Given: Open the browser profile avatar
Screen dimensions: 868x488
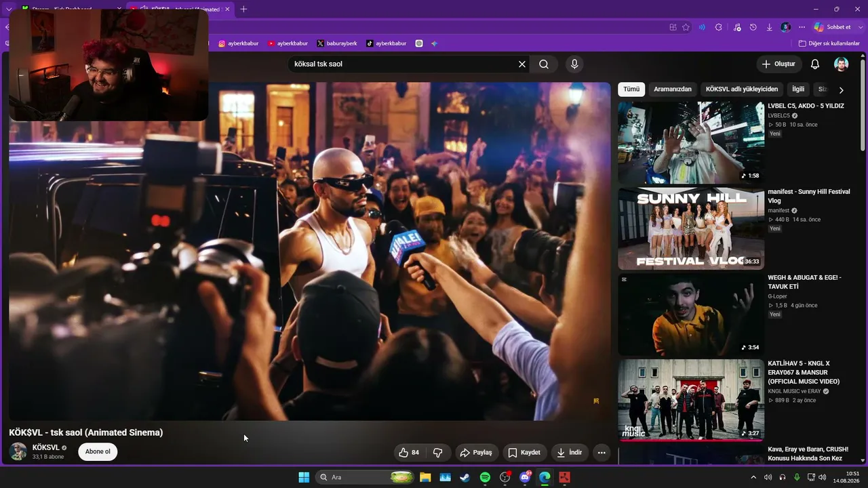Looking at the screenshot, I should (x=786, y=27).
